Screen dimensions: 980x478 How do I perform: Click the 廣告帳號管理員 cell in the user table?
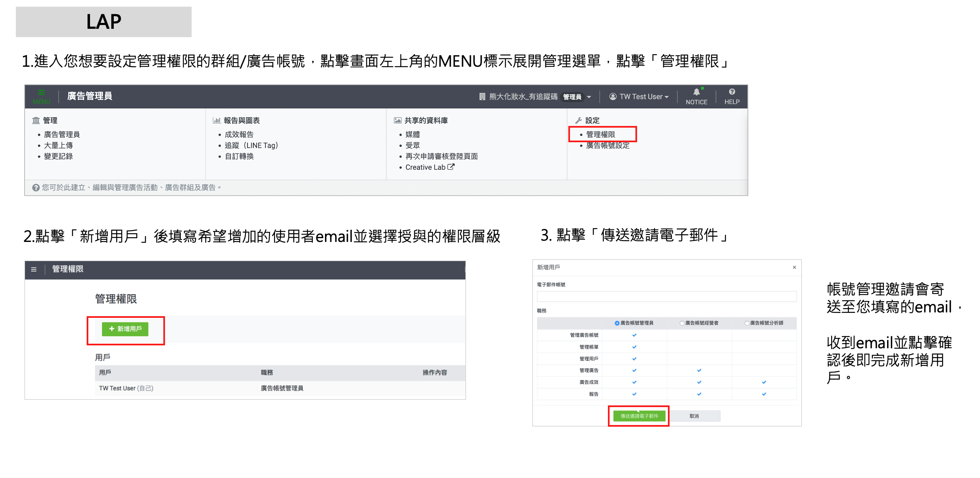point(282,388)
